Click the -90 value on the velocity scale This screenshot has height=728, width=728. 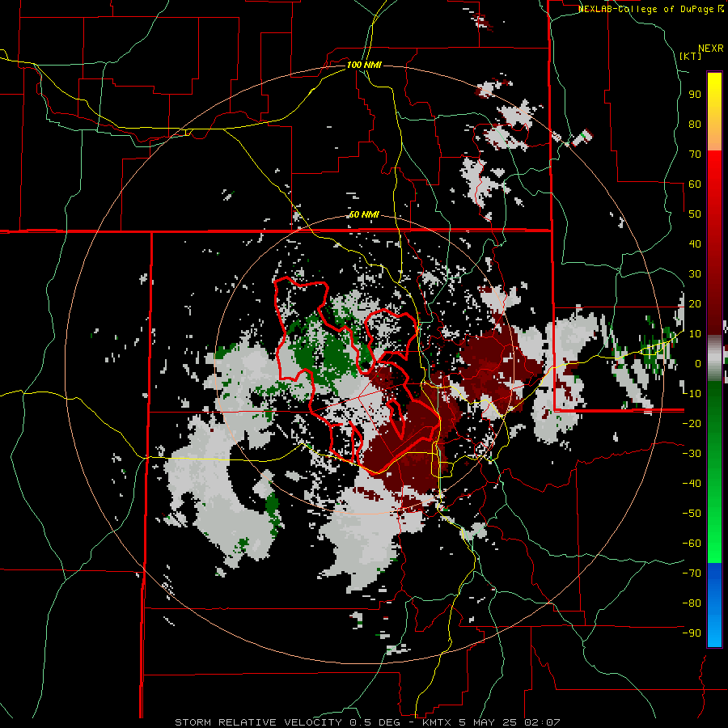(x=692, y=633)
